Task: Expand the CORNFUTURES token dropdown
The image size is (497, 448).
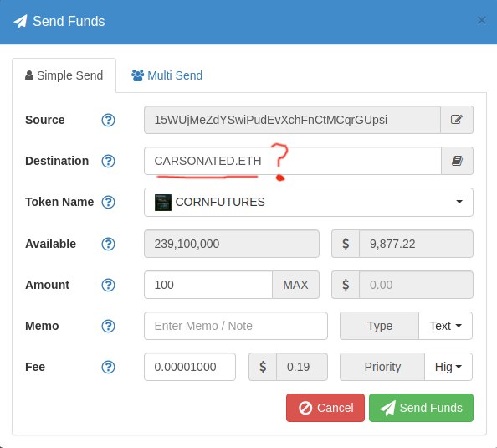Action: point(309,202)
